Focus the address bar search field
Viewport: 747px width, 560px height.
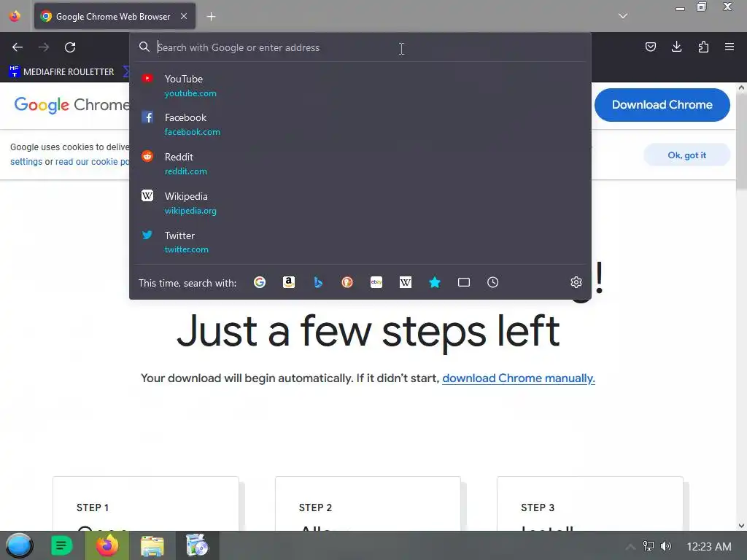360,47
